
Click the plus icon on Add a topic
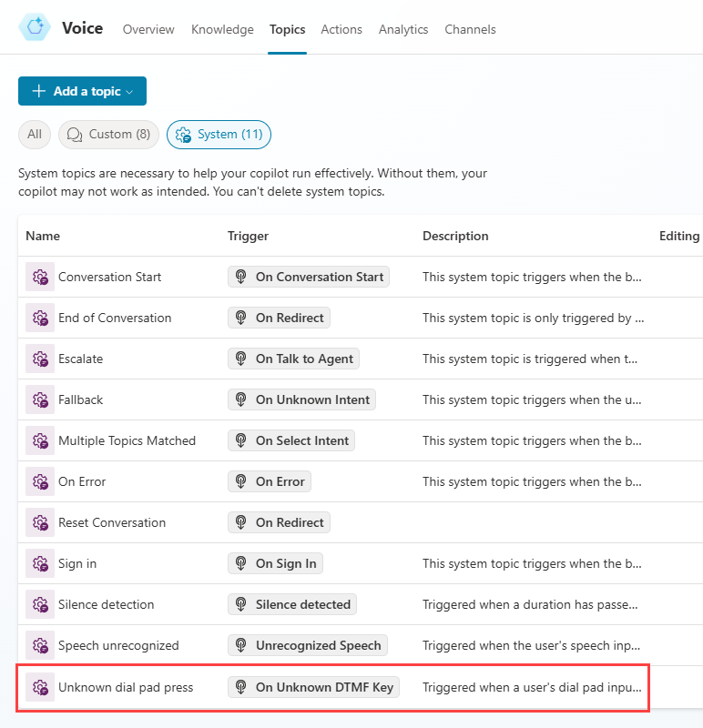(39, 91)
